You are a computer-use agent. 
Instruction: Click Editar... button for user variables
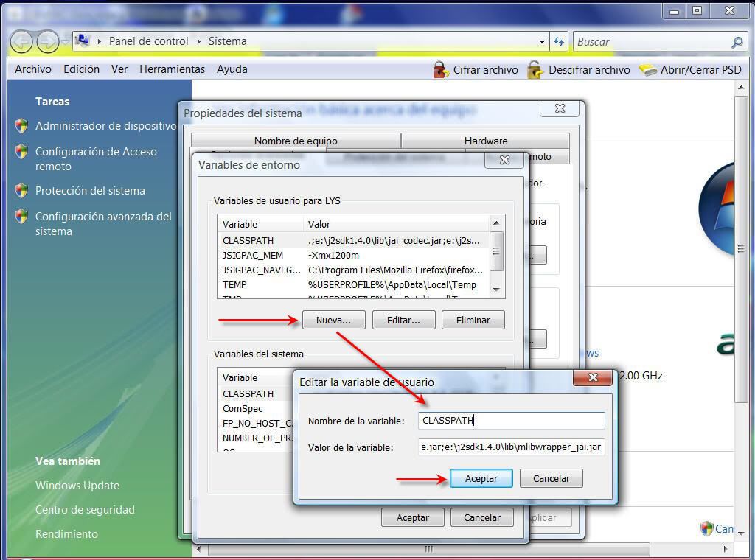403,320
